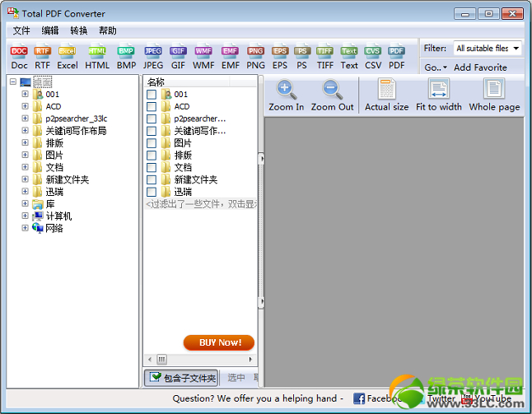Viewport: 532px width, 414px height.
Task: Tick the 新建文件夹 checkbox in list
Action: coord(152,179)
